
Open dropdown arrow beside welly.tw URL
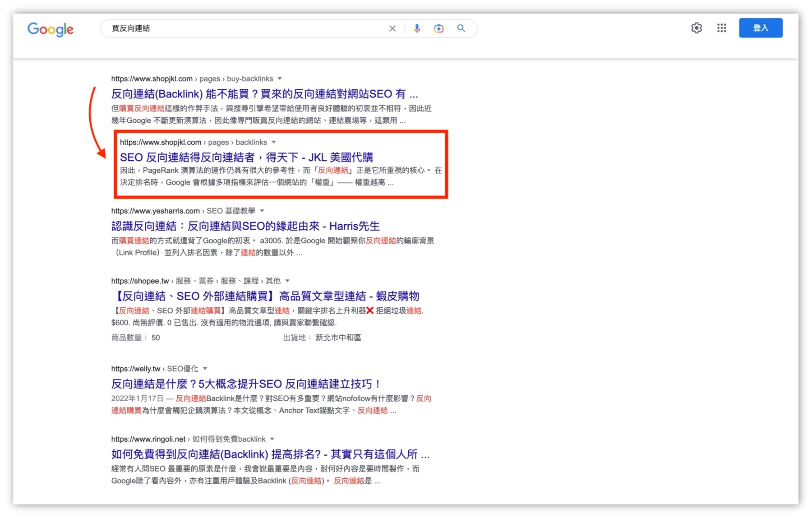coord(205,369)
